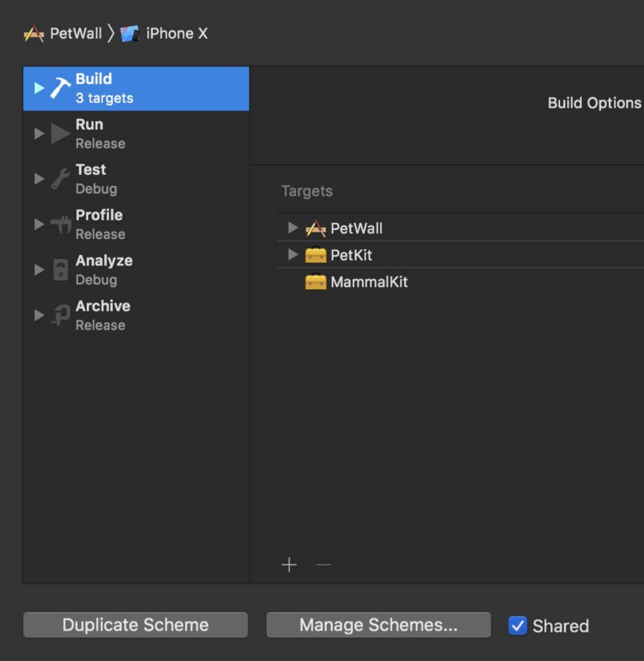
Task: Expand the Profile action disclosure triangle
Action: coord(39,224)
